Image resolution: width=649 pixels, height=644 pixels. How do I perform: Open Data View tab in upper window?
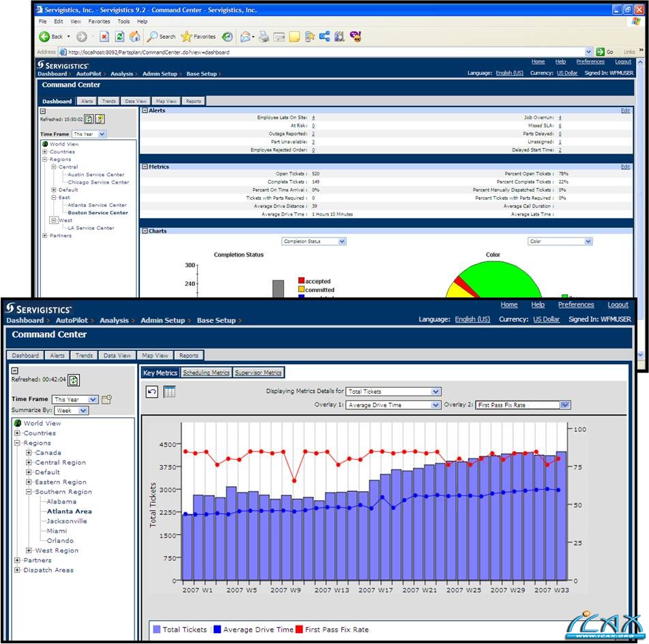coord(136,101)
